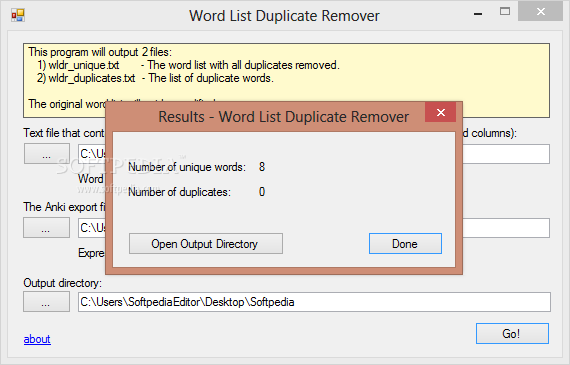
Task: Close the Results dialog with the red X
Action: (x=441, y=112)
